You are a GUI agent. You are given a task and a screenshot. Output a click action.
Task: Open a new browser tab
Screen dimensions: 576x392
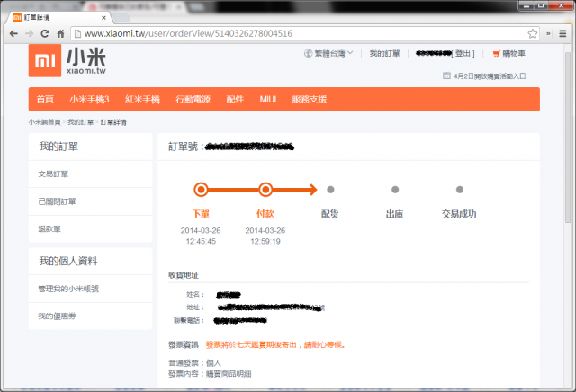click(x=121, y=18)
